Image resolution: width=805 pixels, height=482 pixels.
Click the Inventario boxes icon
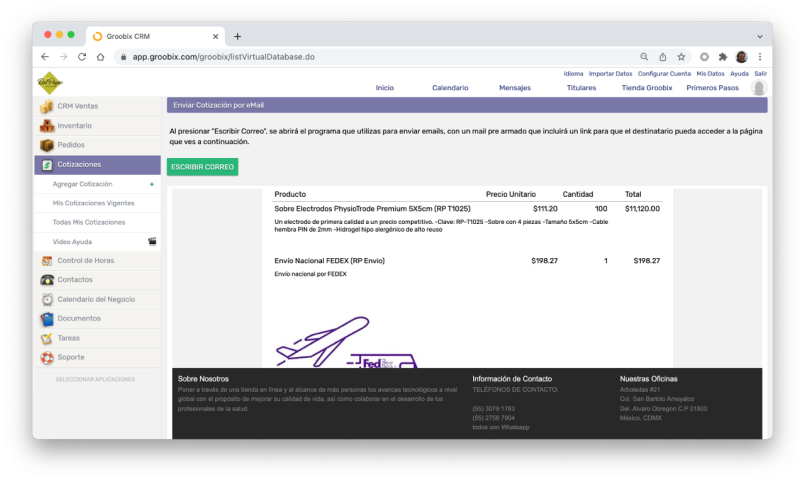(x=47, y=126)
